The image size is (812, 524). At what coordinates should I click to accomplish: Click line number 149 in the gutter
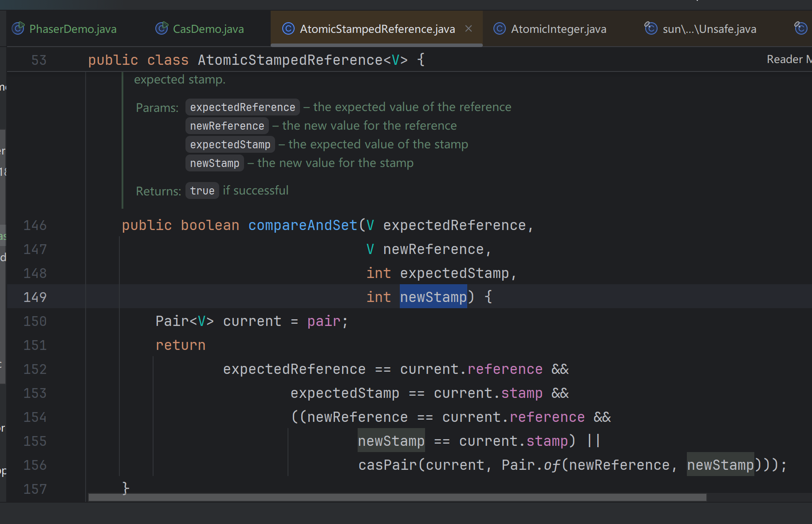click(35, 297)
